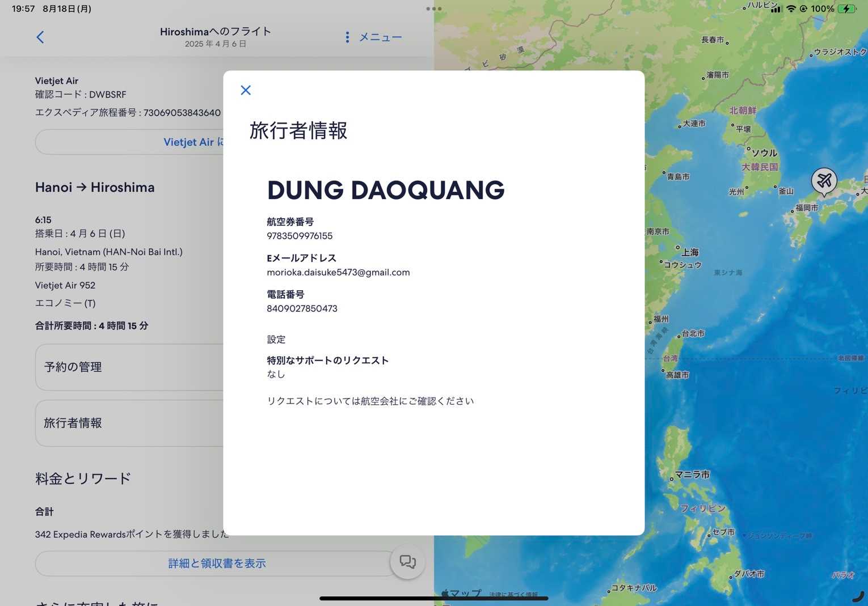
Task: Tap the Wi-Fi status icon
Action: [x=791, y=9]
